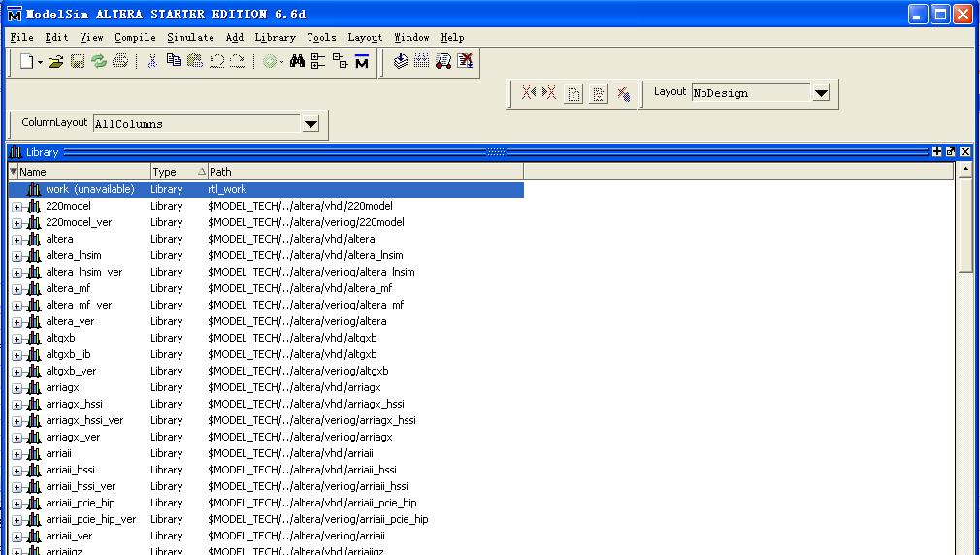Open the Layout NoDesign dropdown
980x555 pixels.
821,93
